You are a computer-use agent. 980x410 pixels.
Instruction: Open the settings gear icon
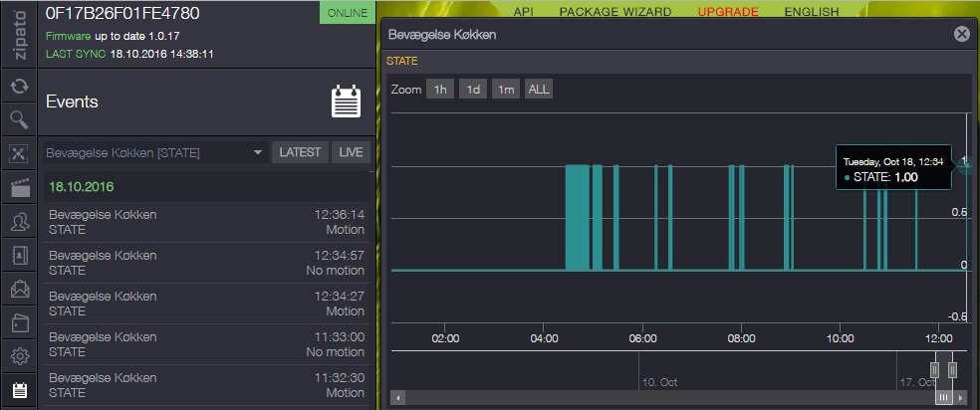point(19,356)
